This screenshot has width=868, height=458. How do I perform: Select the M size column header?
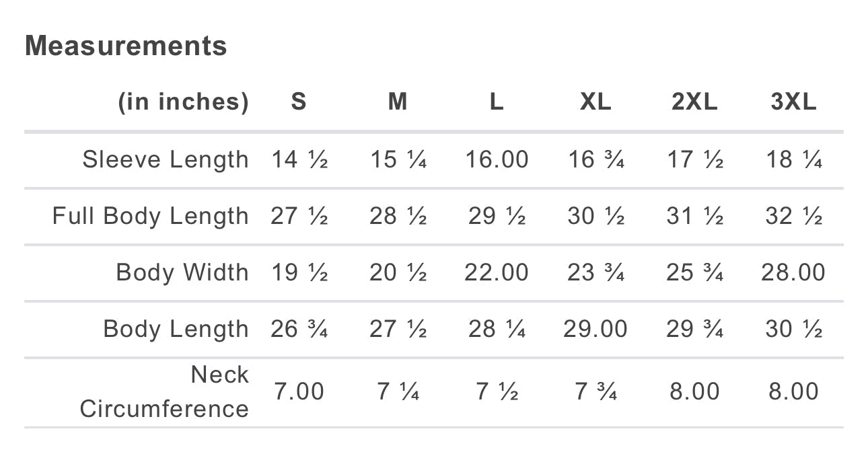pyautogui.click(x=398, y=102)
